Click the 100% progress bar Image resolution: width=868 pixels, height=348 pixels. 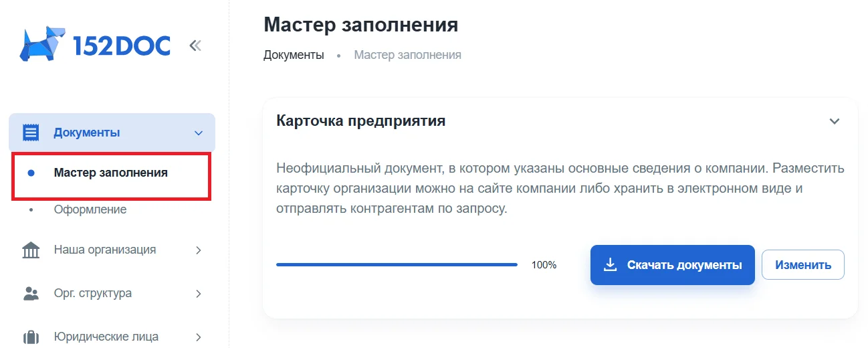click(x=397, y=265)
